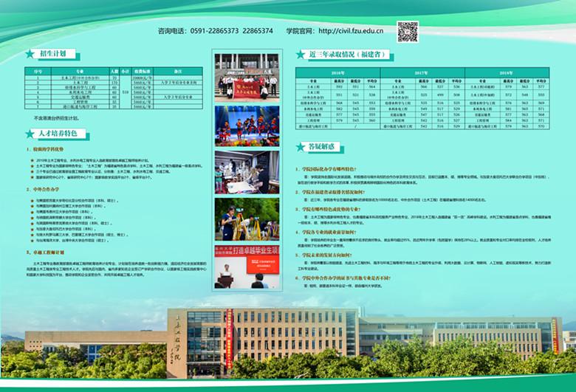Open the students at lab table photo
Image resolution: width=576 pixels, height=392 pixels.
247,172
